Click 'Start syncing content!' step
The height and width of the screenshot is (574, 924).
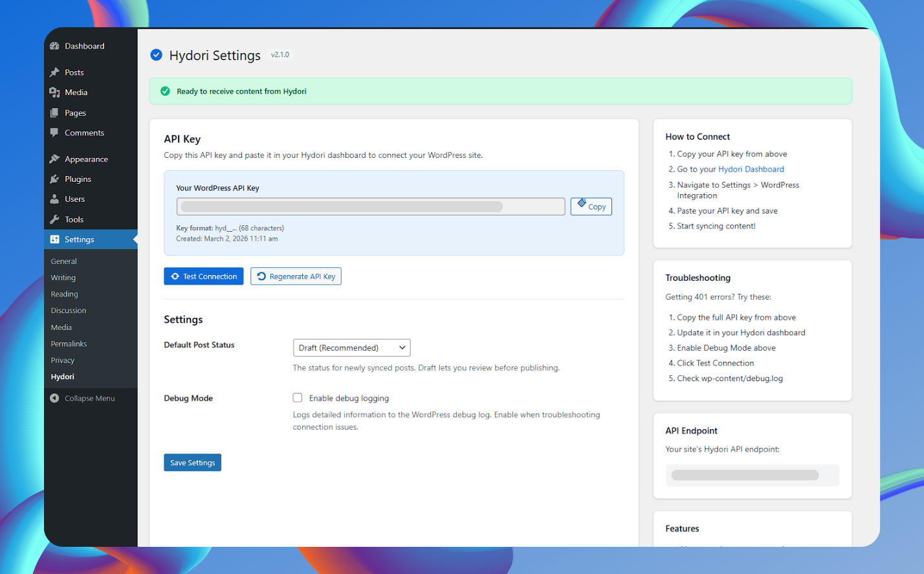coord(716,226)
